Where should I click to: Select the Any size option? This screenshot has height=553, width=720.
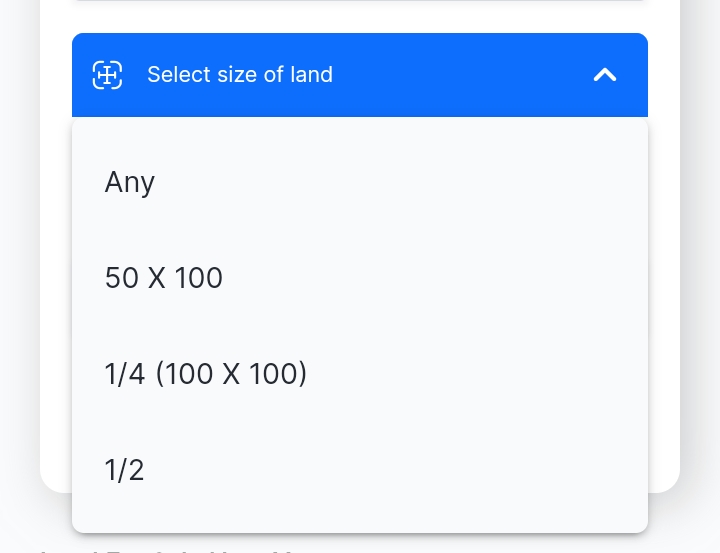click(360, 182)
